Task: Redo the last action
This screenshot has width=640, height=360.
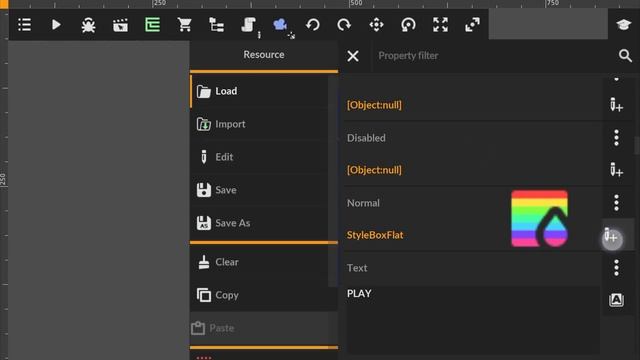Action: pyautogui.click(x=344, y=25)
